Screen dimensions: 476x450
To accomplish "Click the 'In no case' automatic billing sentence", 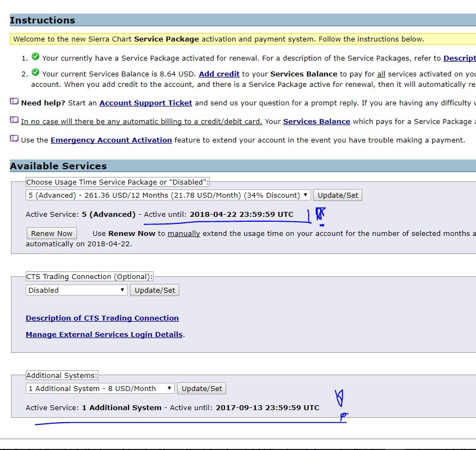I will (x=142, y=122).
